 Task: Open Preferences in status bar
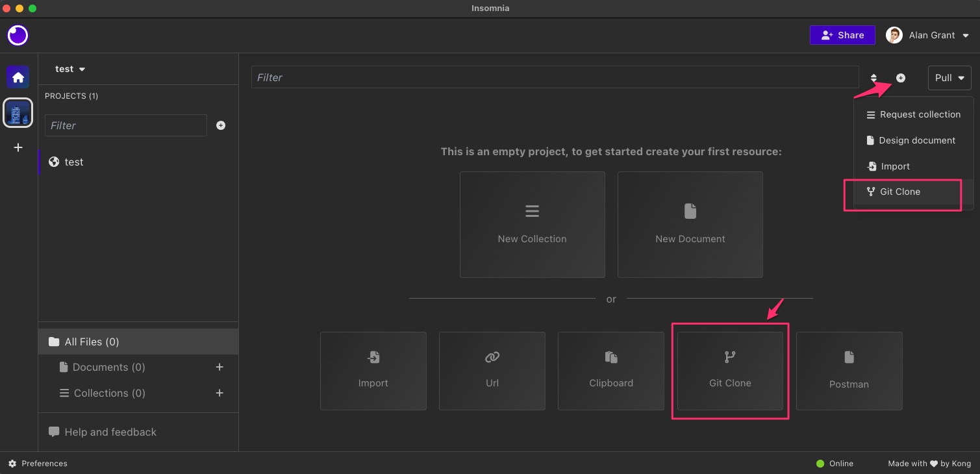click(38, 464)
